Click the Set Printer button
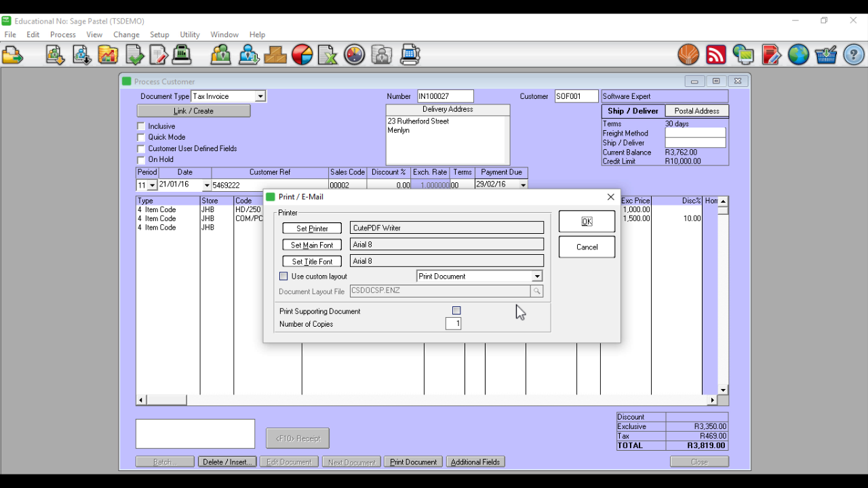This screenshot has height=488, width=868. (x=312, y=228)
